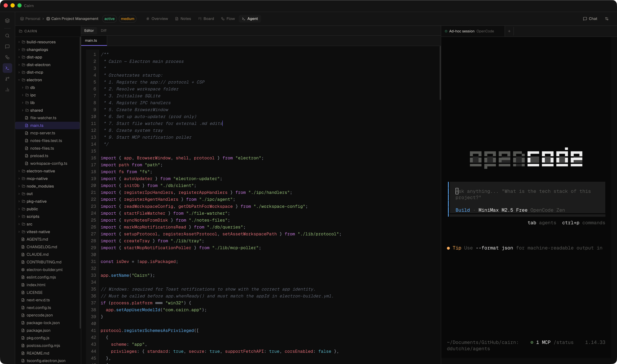Click the gear file icon of electron-builder.yml
This screenshot has height=364, width=617.
click(x=23, y=270)
